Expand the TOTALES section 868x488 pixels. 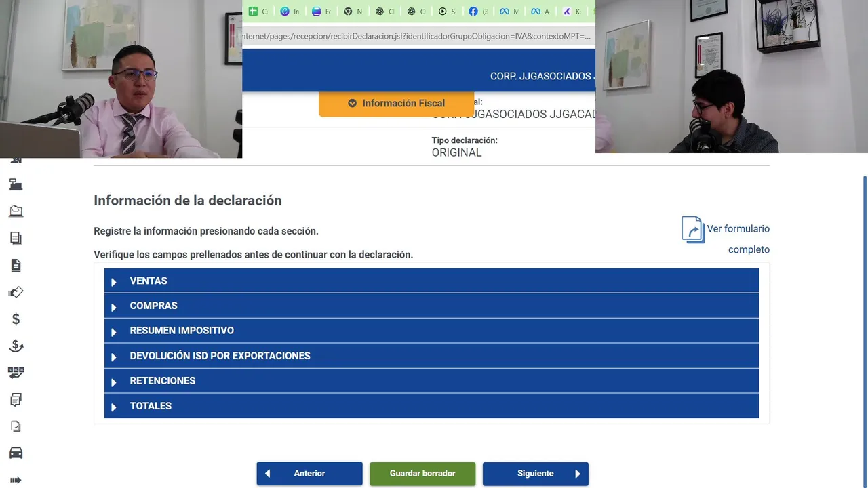coord(431,406)
